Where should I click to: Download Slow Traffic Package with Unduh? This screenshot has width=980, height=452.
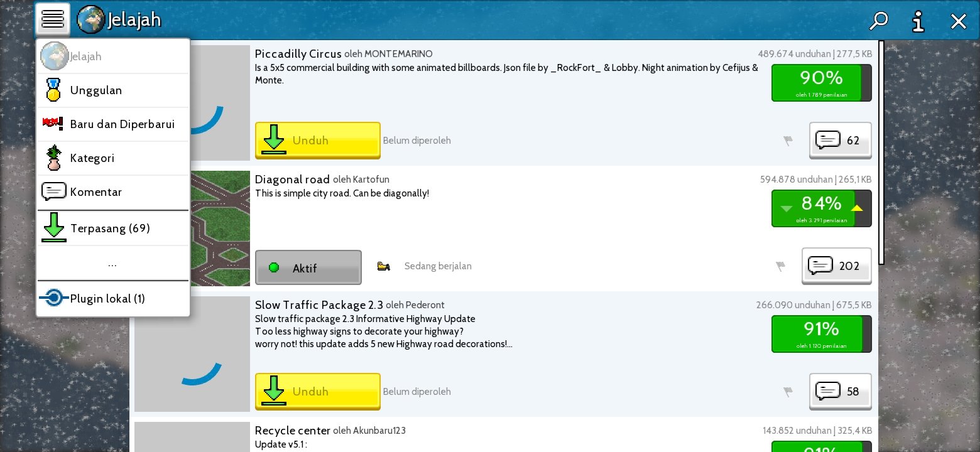(318, 392)
